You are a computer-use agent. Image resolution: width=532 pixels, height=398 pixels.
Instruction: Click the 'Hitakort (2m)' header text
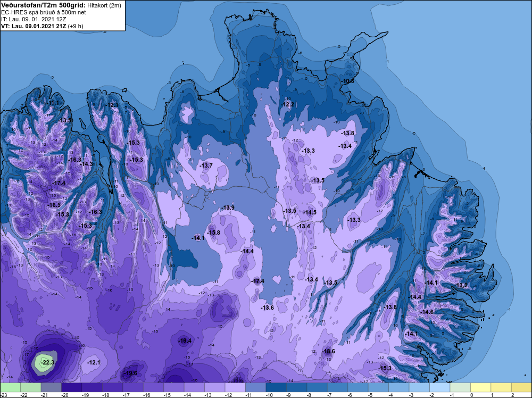click(104, 5)
